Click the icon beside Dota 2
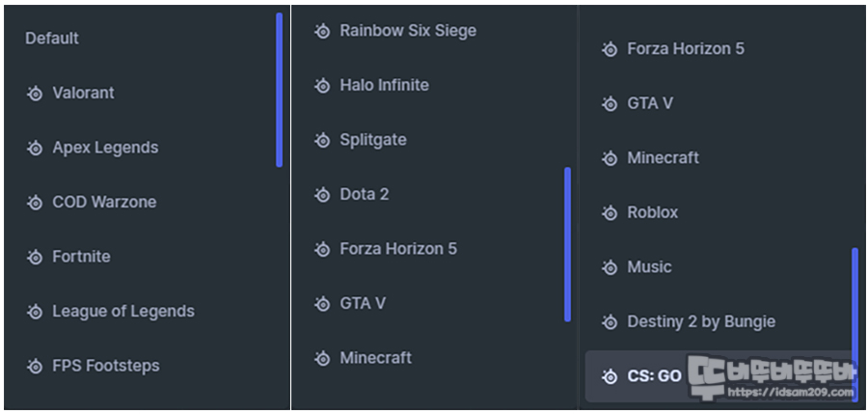 (321, 195)
